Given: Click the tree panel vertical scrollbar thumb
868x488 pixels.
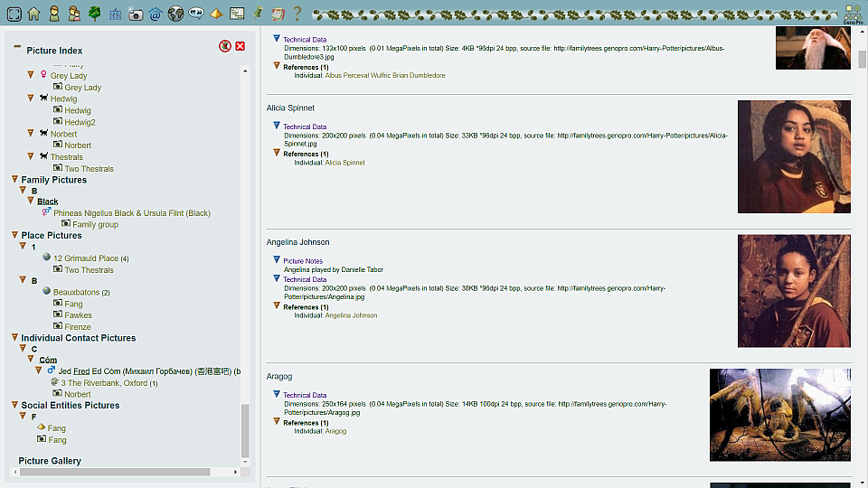Looking at the screenshot, I should 245,430.
